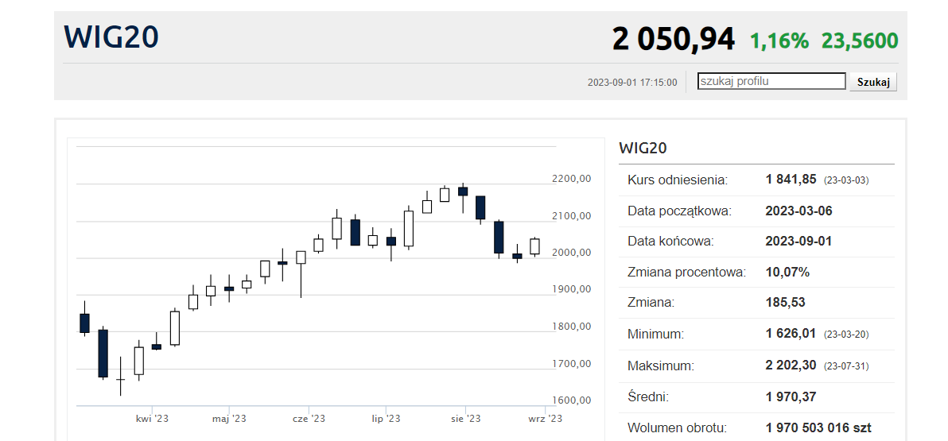Select the Maksimum value 2 202,30
The height and width of the screenshot is (441, 948).
(791, 366)
